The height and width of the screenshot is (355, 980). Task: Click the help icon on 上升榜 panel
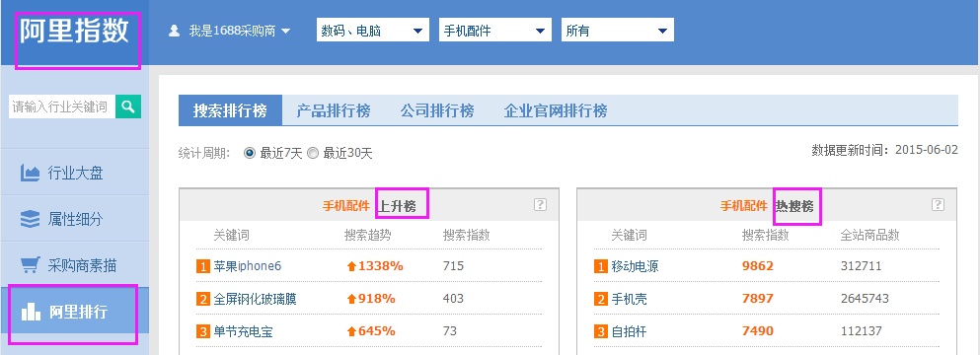point(540,204)
